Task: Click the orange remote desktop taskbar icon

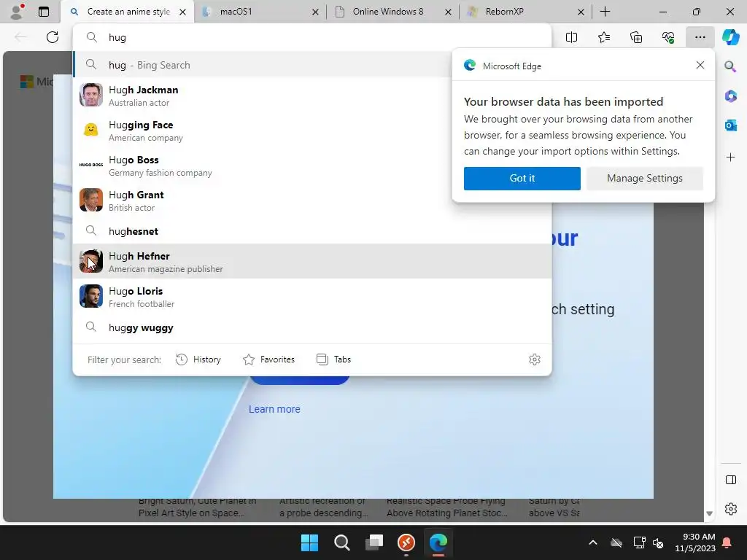Action: click(x=406, y=542)
